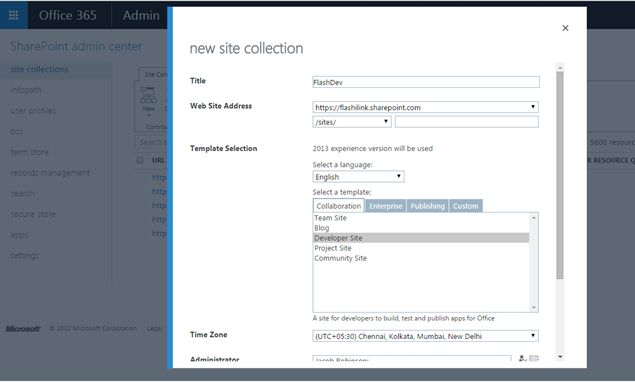
Task: Switch to the Enterprise template tab
Action: [386, 206]
